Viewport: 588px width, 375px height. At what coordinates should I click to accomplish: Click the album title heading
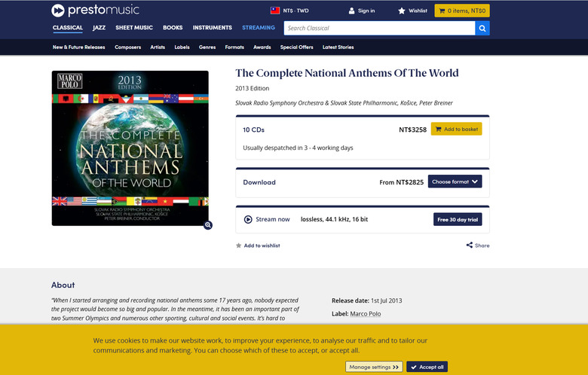point(347,73)
